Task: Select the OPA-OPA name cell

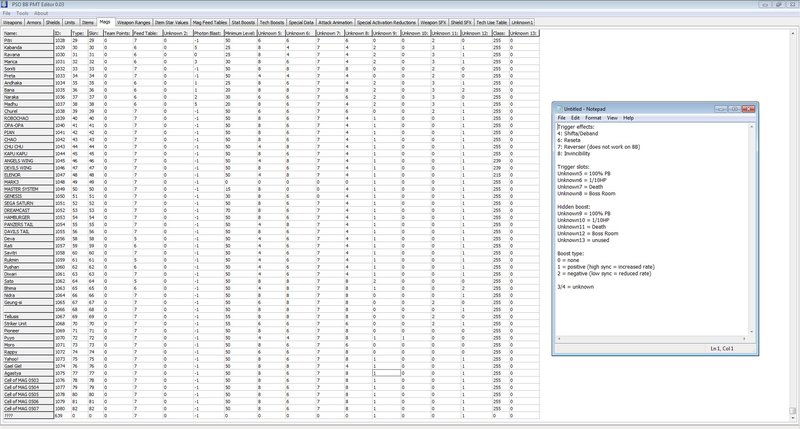Action: coord(28,125)
